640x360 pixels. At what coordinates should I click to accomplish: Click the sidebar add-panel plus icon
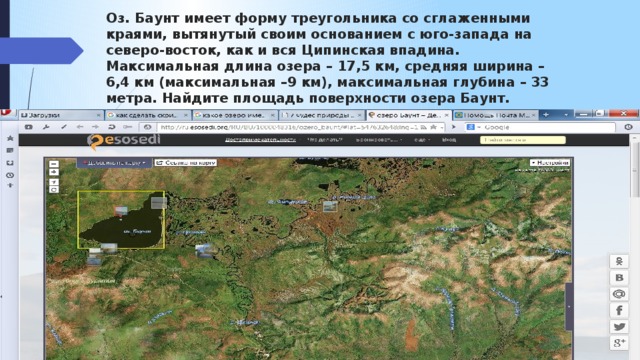[10, 185]
